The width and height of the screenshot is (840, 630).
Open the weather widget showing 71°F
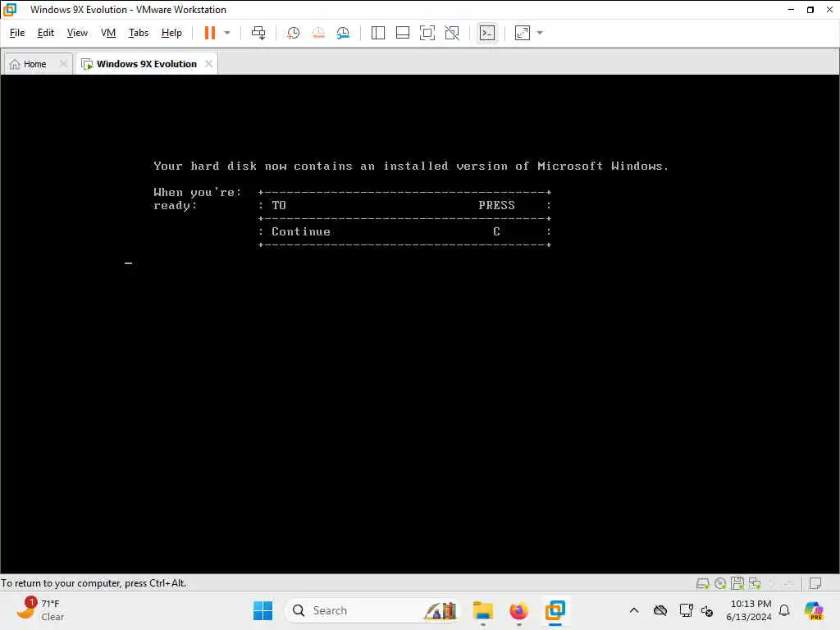40,610
